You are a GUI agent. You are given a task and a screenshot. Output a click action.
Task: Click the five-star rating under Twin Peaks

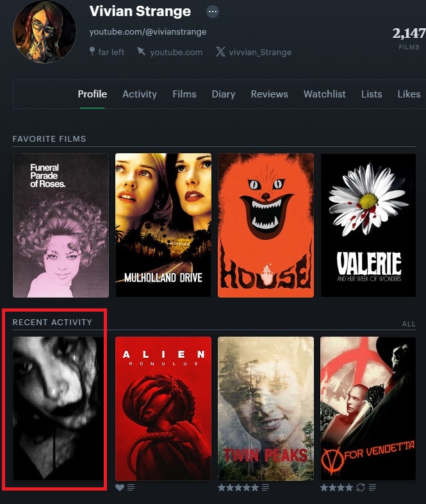tap(238, 487)
